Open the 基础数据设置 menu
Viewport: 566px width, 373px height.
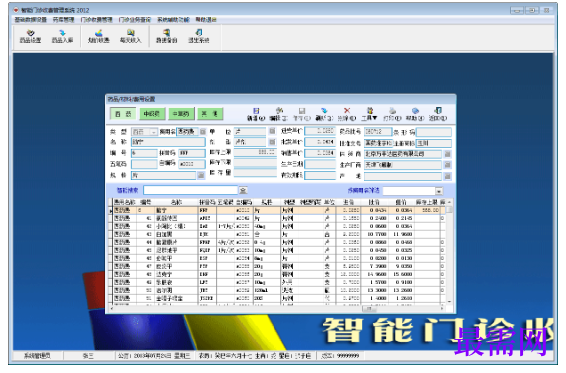tap(31, 20)
